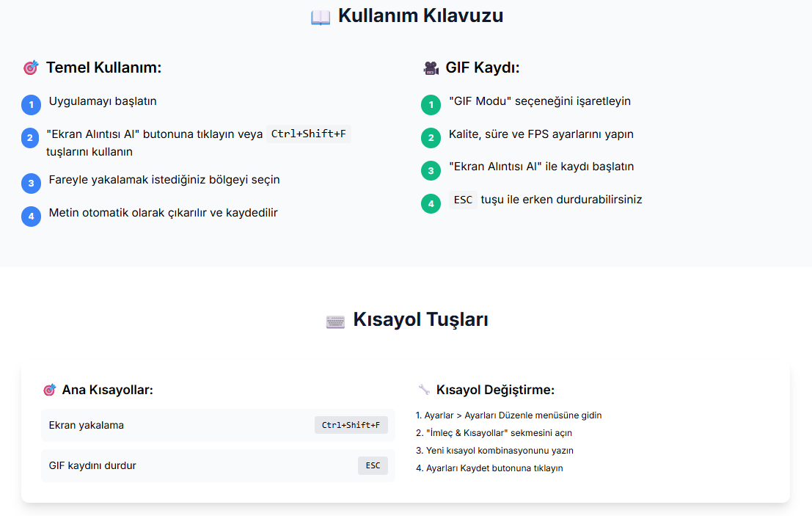The width and height of the screenshot is (812, 516).
Task: Click the Ekran yakalama shortcut row label
Action: tap(86, 425)
